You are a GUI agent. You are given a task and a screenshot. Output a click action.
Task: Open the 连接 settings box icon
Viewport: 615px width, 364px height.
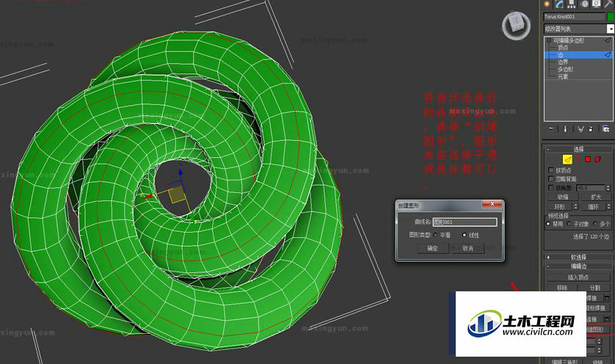point(607,319)
